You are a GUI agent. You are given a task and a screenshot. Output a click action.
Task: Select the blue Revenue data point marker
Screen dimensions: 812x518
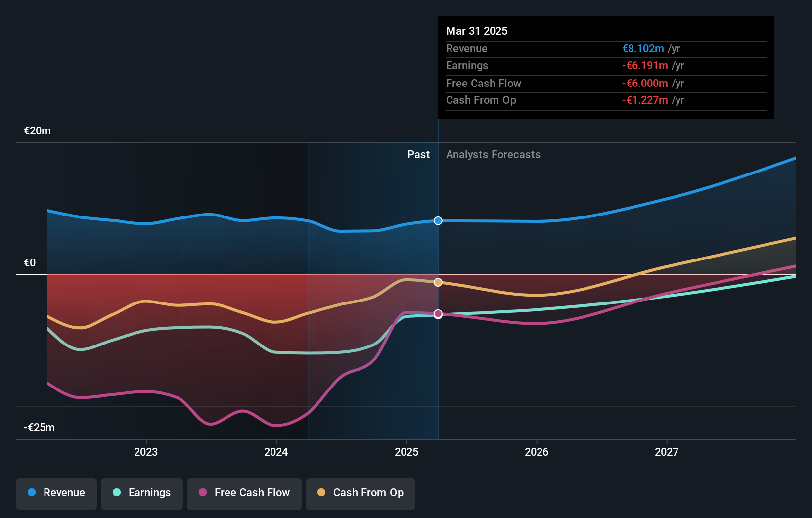coord(438,221)
